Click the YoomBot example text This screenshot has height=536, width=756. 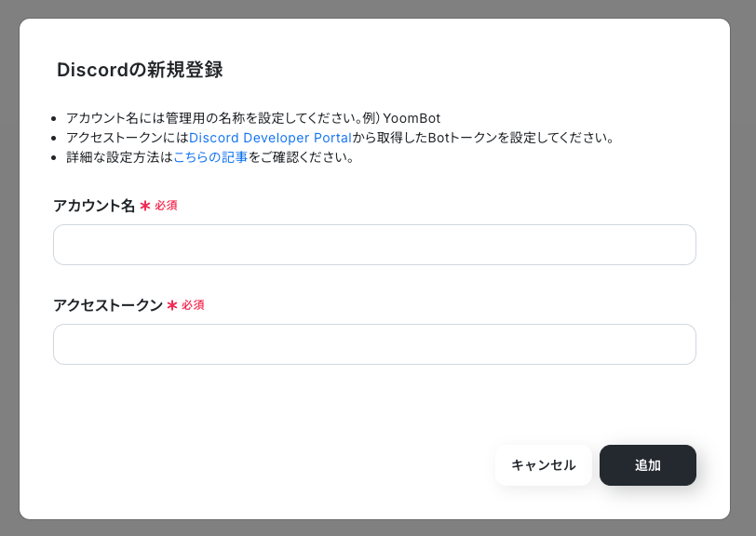pos(412,118)
